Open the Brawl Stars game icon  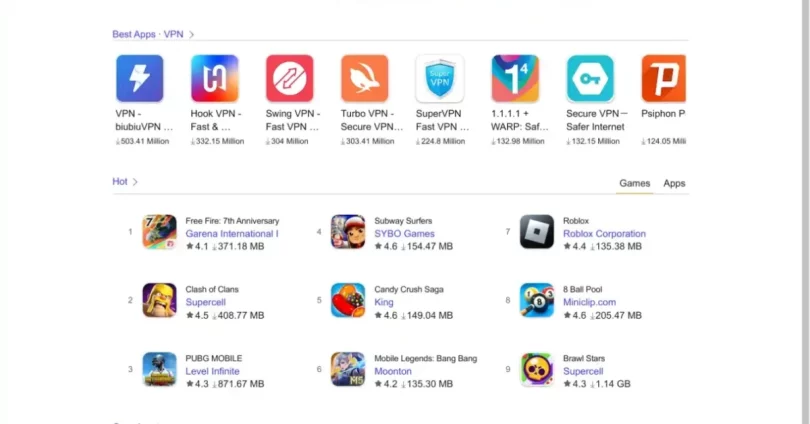(x=537, y=369)
